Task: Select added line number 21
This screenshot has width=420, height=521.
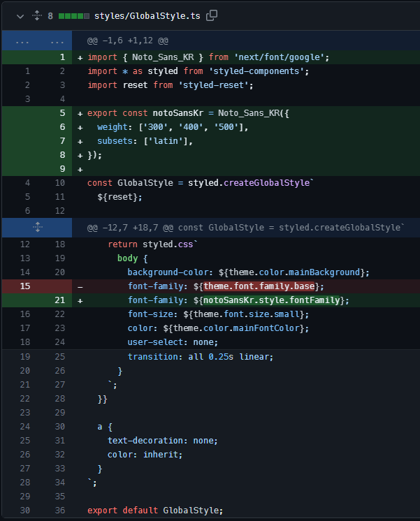Action: click(x=60, y=300)
